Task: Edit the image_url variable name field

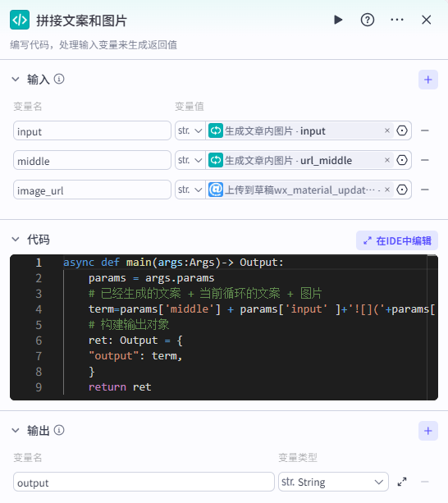Action: [x=92, y=190]
